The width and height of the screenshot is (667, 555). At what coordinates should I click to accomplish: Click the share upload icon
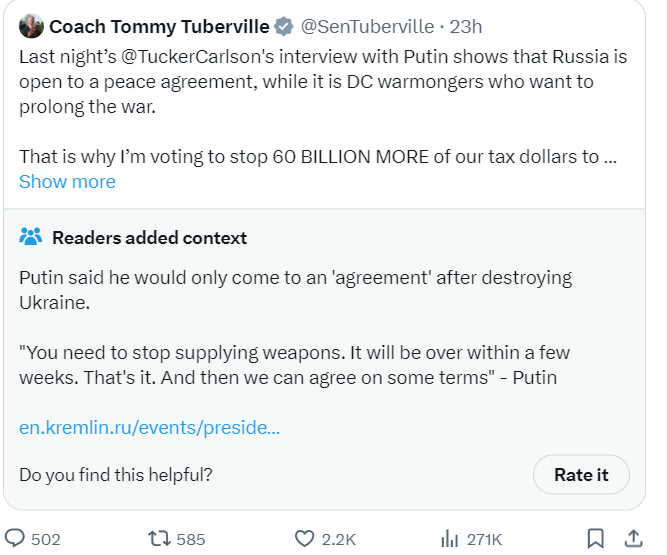(x=633, y=538)
